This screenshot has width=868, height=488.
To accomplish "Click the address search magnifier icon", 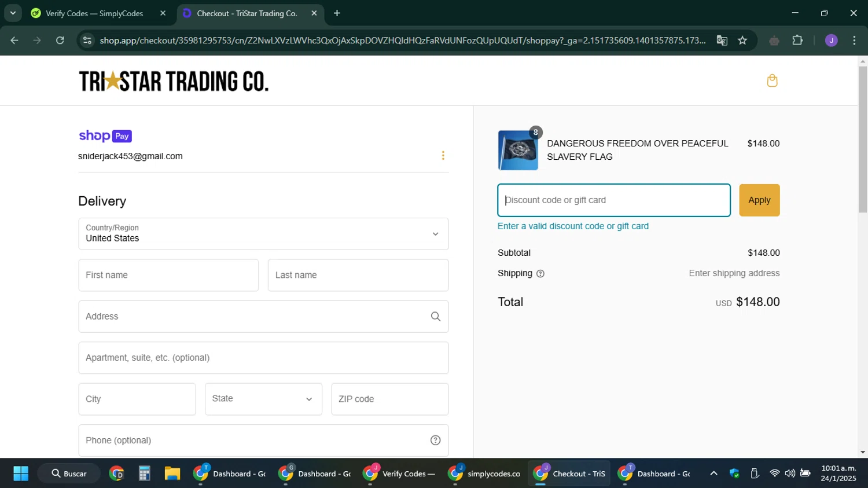I will pos(436,317).
